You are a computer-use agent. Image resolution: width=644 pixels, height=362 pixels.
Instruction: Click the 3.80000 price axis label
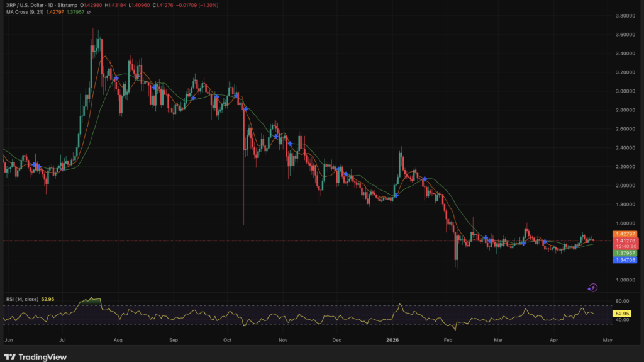pyautogui.click(x=625, y=16)
